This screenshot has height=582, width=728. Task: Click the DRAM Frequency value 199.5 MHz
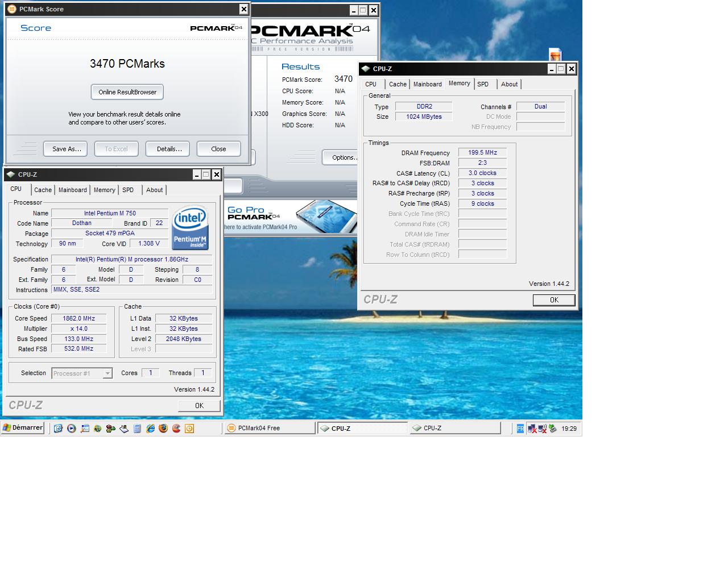coord(483,153)
